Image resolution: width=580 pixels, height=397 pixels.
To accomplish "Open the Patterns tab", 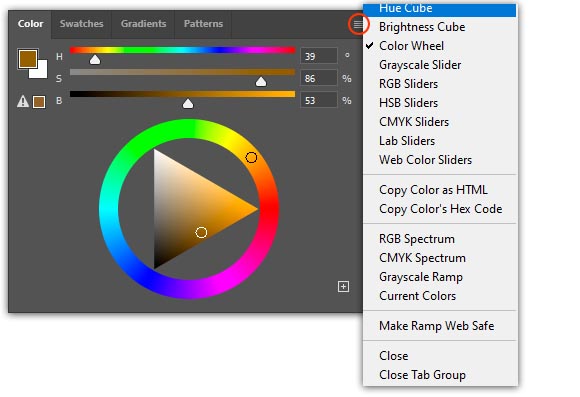I will (x=203, y=24).
